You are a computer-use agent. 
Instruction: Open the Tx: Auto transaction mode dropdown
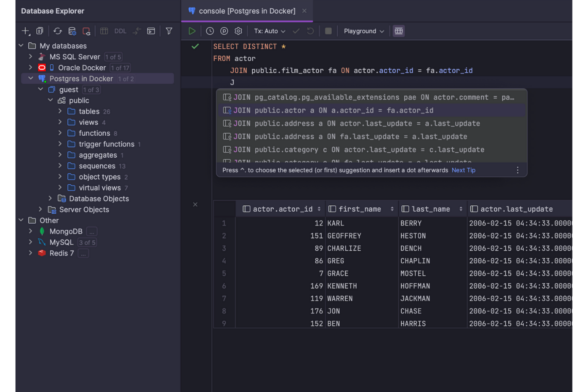[x=269, y=31]
